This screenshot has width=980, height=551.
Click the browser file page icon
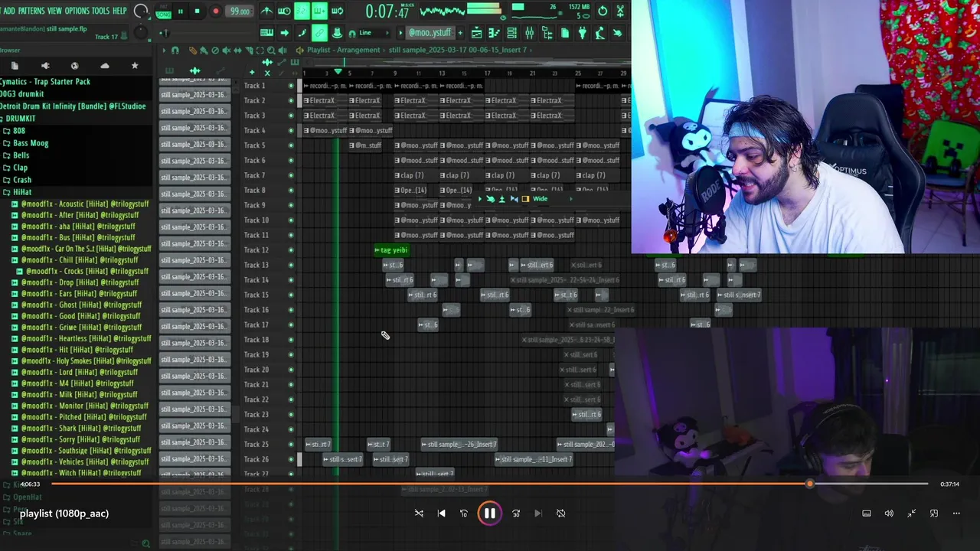point(15,66)
